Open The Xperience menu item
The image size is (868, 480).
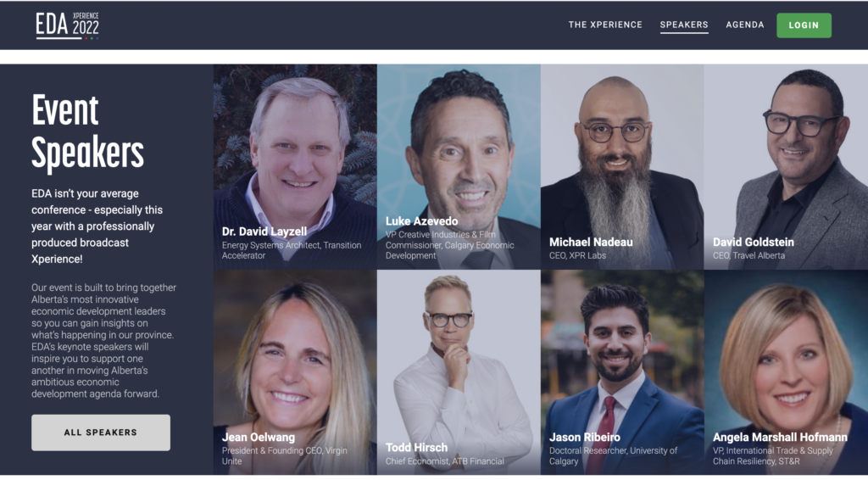(605, 25)
